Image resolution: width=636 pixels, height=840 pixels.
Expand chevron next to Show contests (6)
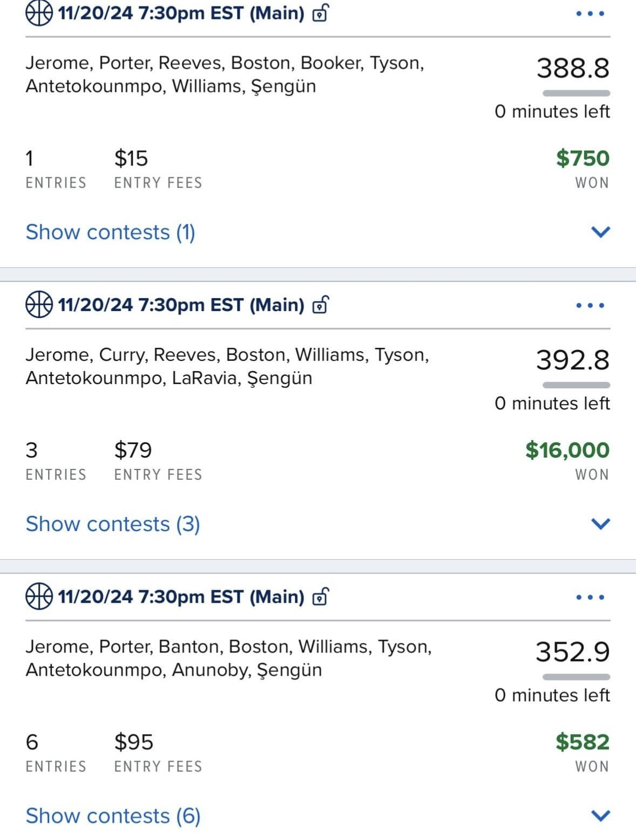[600, 815]
